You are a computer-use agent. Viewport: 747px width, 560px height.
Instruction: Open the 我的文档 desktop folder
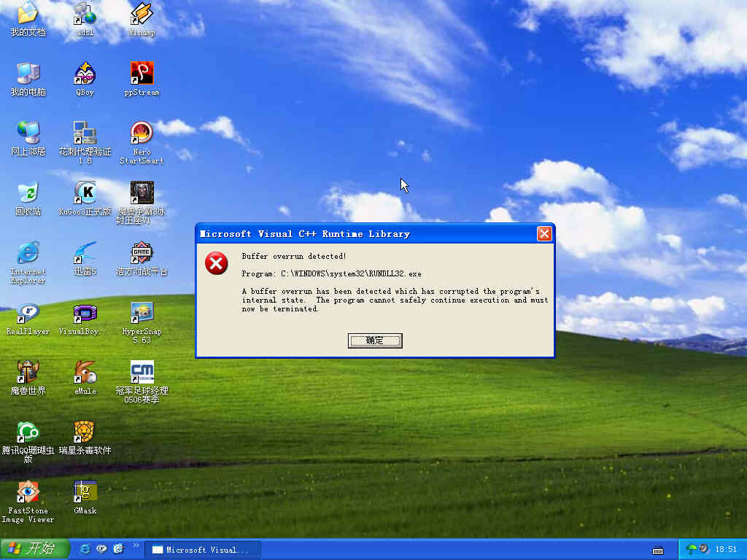click(28, 18)
